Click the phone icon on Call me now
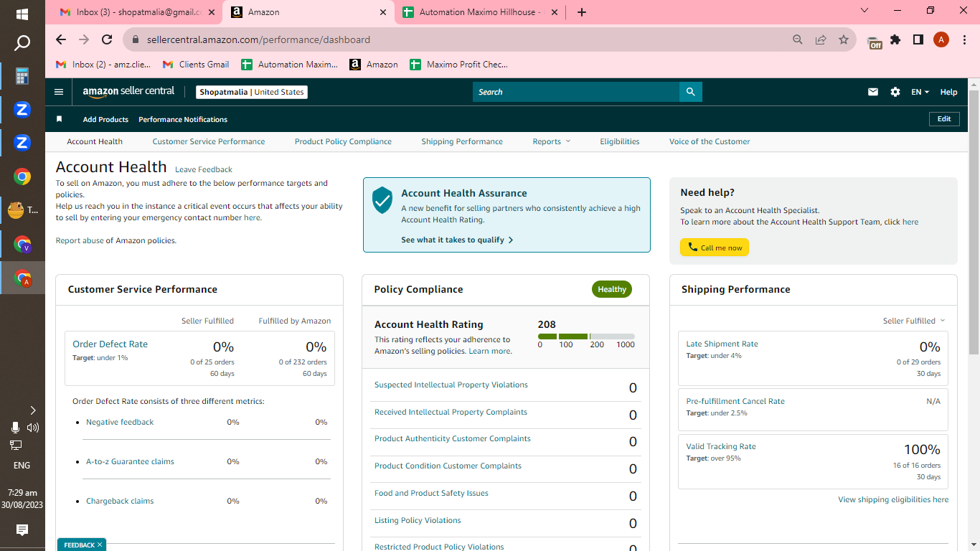This screenshot has width=980, height=551. coord(692,248)
